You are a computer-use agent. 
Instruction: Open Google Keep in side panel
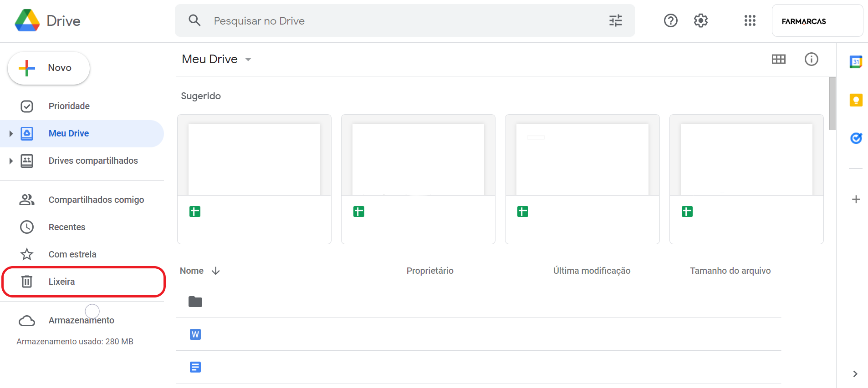856,100
